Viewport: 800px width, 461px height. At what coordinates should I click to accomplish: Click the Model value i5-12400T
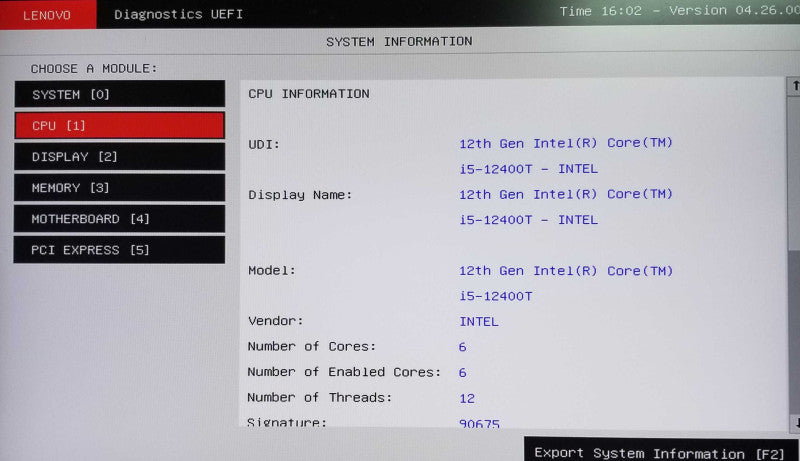[495, 296]
